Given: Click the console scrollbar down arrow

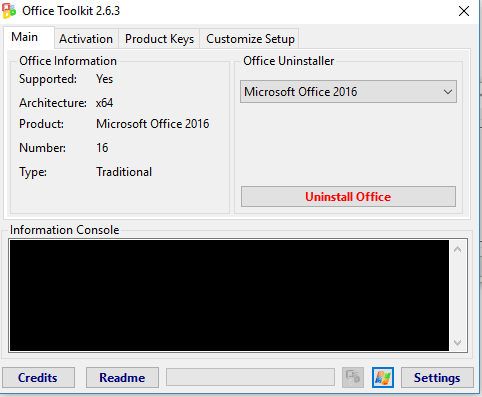Looking at the screenshot, I should tap(457, 343).
